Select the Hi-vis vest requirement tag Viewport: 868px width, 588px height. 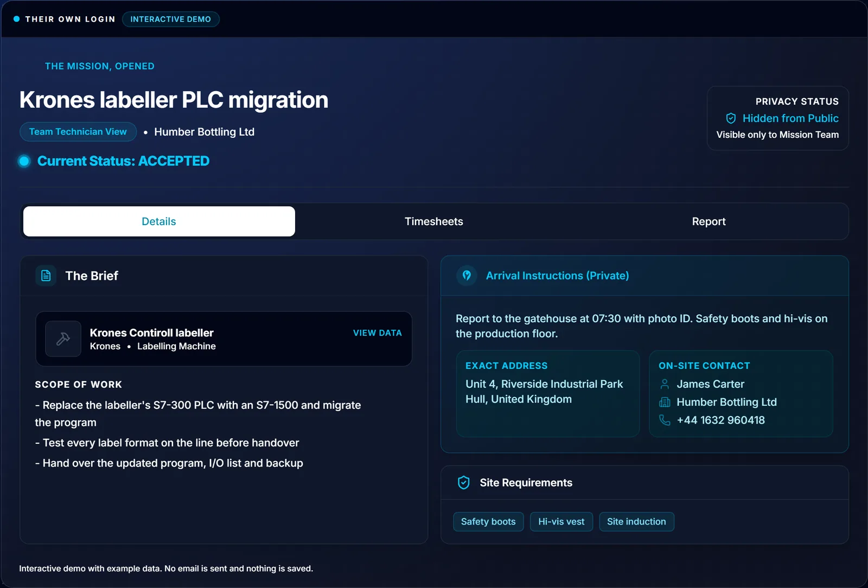tap(561, 522)
